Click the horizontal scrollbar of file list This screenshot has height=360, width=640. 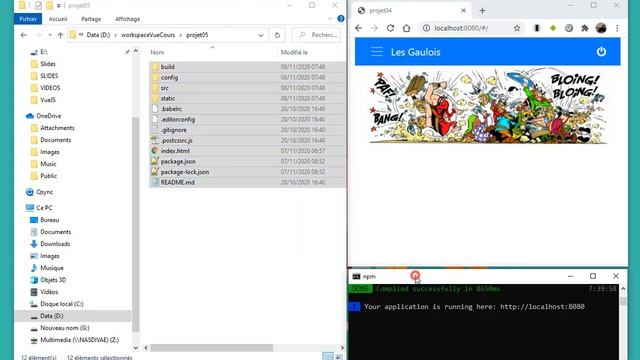211,348
